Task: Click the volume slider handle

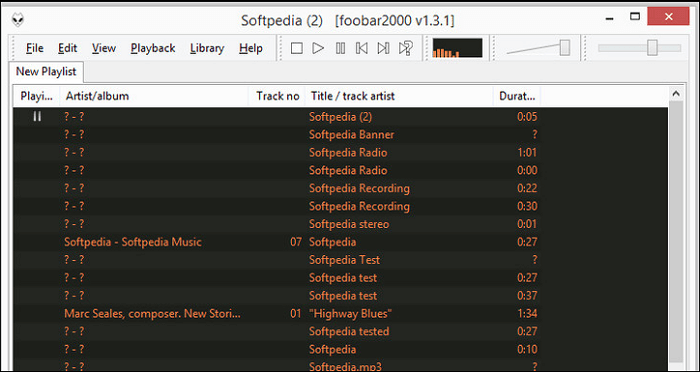Action: point(565,48)
